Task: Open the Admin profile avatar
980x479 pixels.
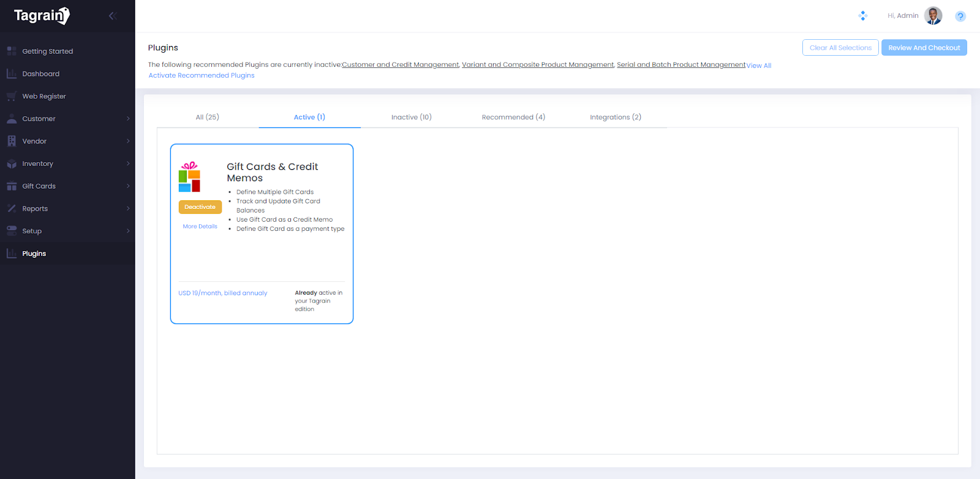Action: tap(933, 16)
